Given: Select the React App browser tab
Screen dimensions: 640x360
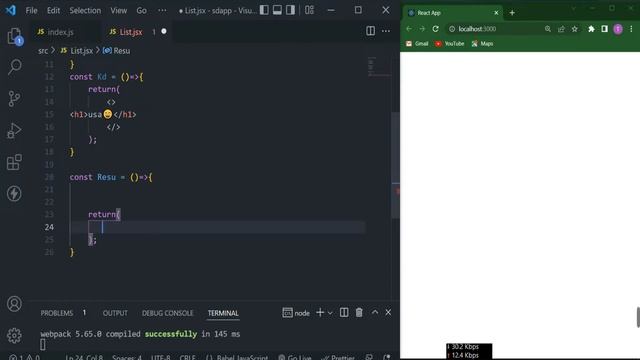Looking at the screenshot, I should click(452, 13).
